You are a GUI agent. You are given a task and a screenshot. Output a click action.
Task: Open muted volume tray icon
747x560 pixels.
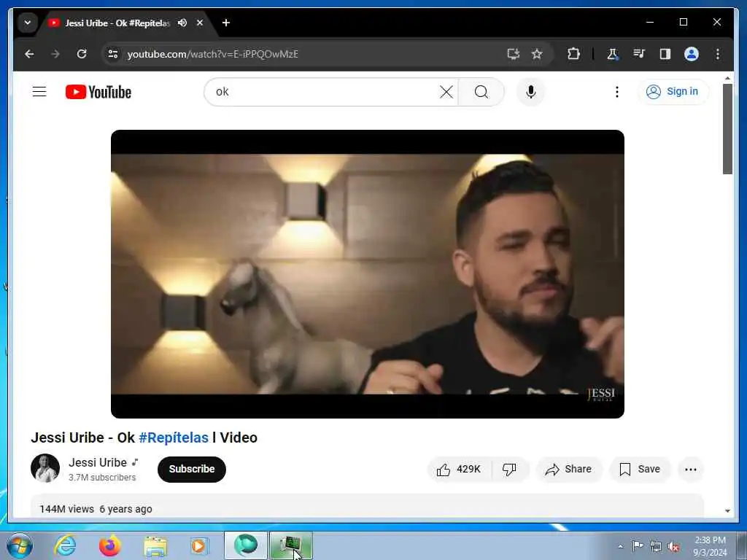673,546
